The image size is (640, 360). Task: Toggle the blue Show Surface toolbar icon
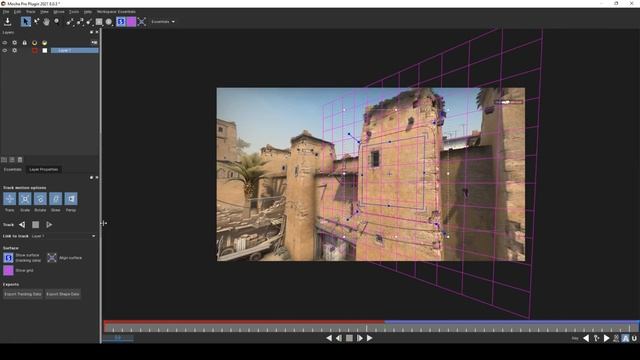tap(121, 22)
